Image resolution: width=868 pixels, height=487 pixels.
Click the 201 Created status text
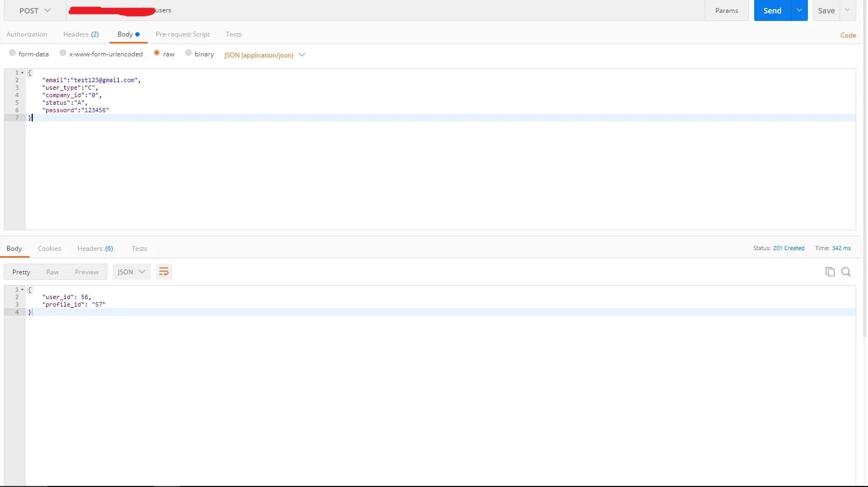(x=789, y=248)
